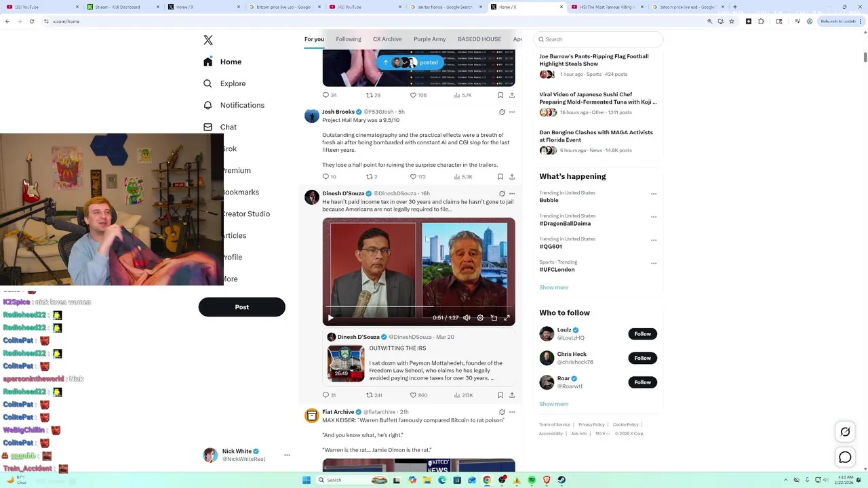The width and height of the screenshot is (868, 488).
Task: Bookmark Dinesh D'Souza's post
Action: [x=500, y=395]
